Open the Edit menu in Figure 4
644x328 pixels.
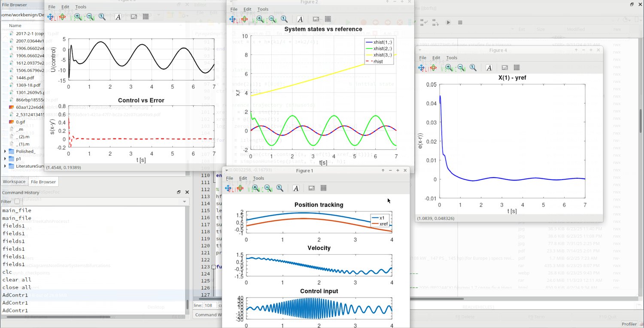(x=436, y=58)
